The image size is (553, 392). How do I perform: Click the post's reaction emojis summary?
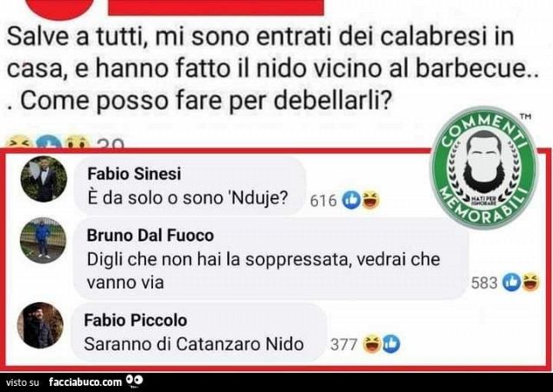[x=66, y=142]
